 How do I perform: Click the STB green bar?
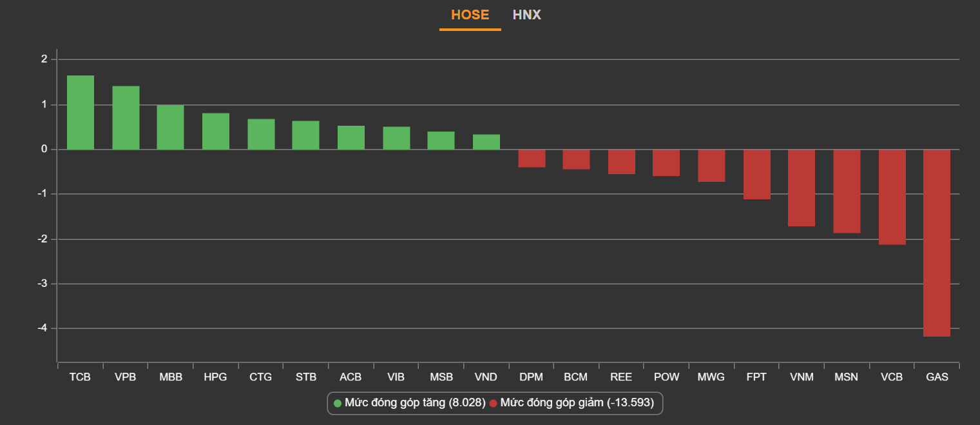305,135
